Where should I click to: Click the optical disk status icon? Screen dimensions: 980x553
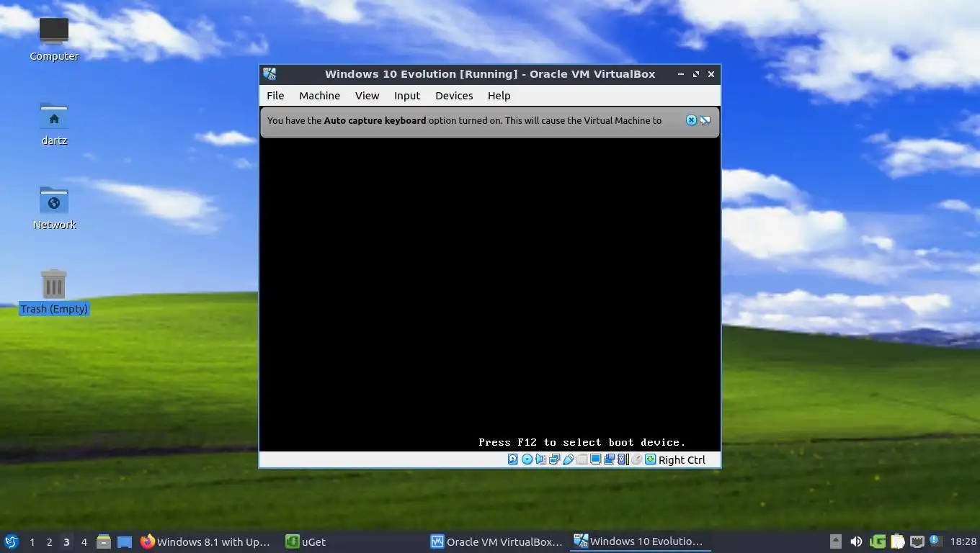point(527,459)
